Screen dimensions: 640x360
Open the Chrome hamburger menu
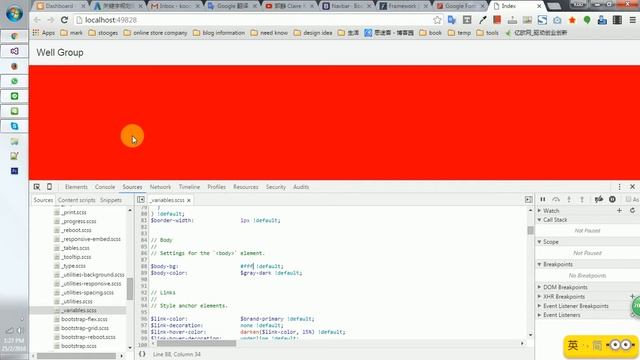632,20
